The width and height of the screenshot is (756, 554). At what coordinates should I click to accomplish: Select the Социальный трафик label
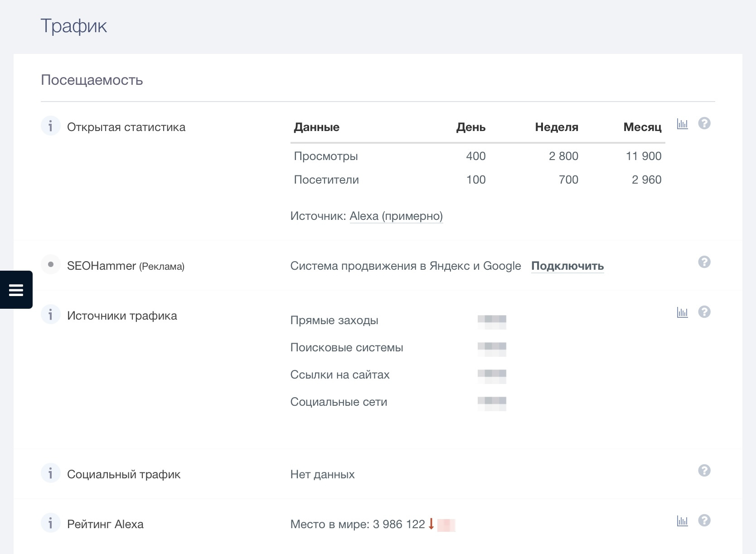tap(124, 474)
